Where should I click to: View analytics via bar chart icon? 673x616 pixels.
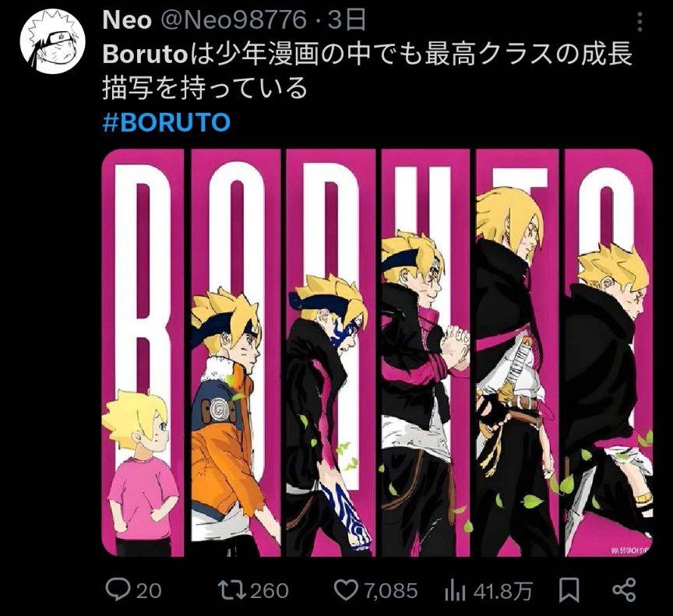455,591
